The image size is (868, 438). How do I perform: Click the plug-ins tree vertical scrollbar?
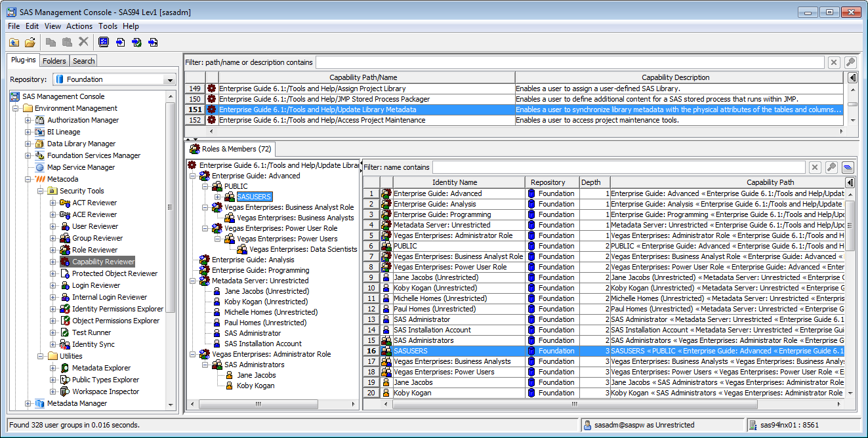point(171,207)
